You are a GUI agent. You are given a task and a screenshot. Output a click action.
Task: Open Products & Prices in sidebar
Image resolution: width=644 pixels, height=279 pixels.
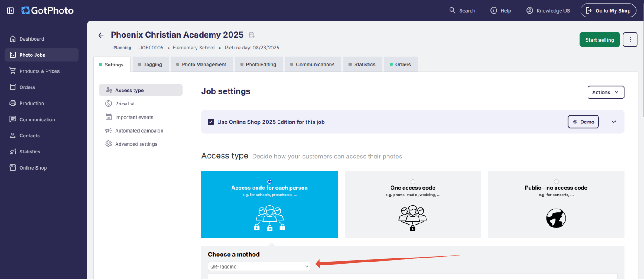(42, 71)
